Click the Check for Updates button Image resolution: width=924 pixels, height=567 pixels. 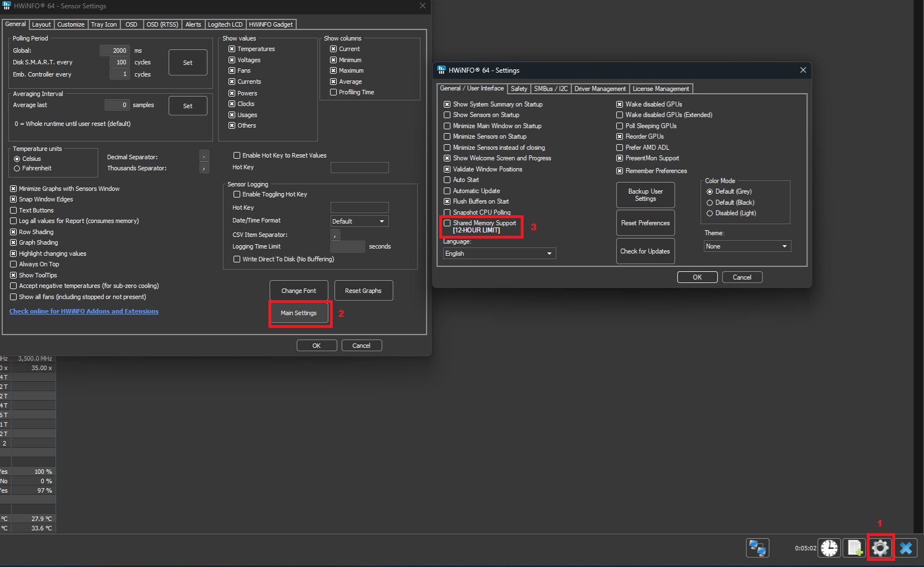(645, 251)
